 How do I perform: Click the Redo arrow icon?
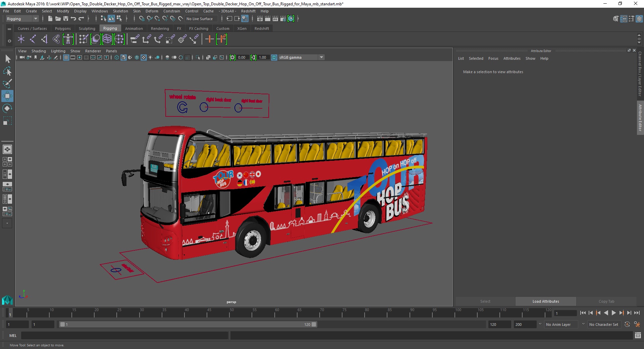tap(81, 19)
